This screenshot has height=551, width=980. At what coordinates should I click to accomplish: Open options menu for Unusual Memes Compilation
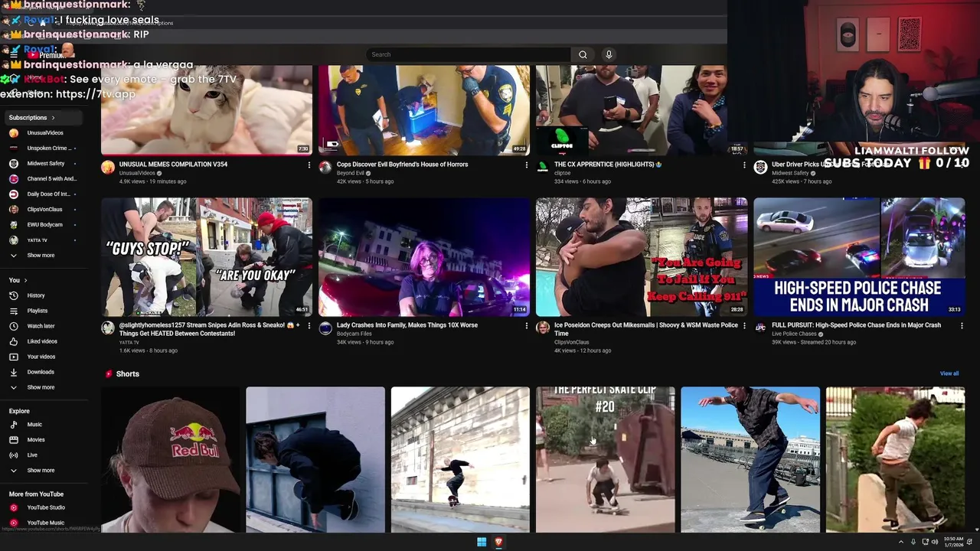(x=309, y=165)
